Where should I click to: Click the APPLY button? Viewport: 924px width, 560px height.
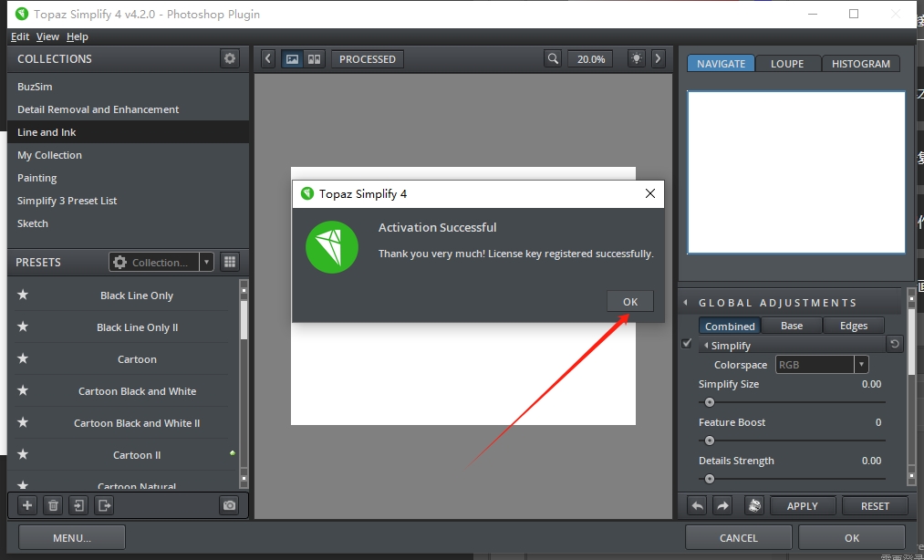(x=802, y=506)
